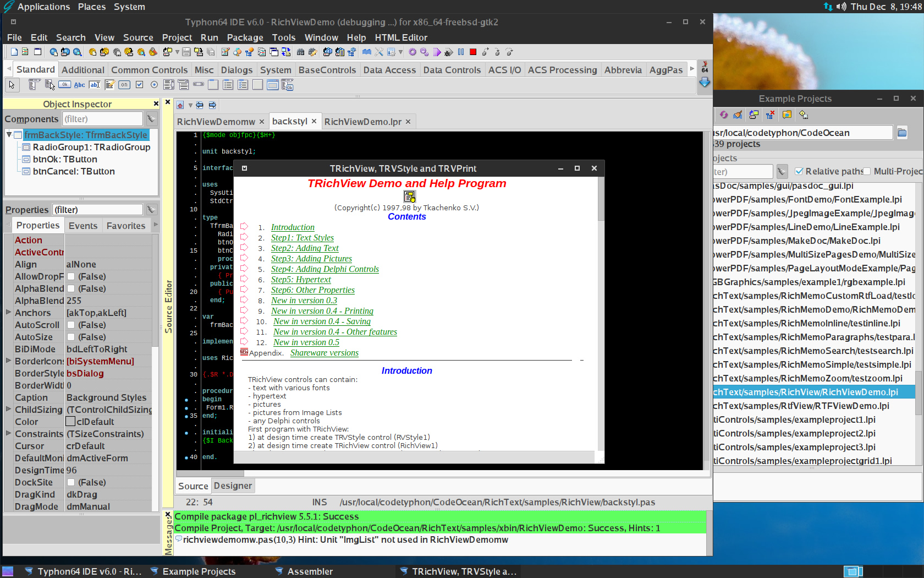The height and width of the screenshot is (578, 924).
Task: Click the refresh icon in Example Projects
Action: 724,114
